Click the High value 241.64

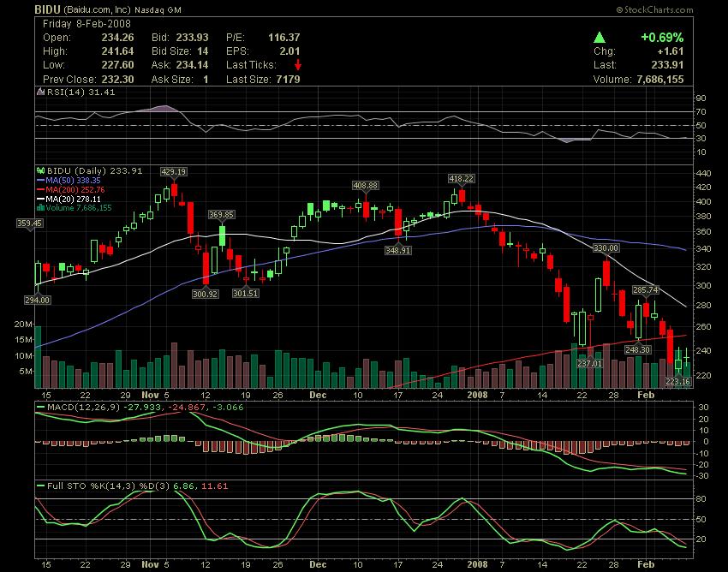pyautogui.click(x=118, y=51)
